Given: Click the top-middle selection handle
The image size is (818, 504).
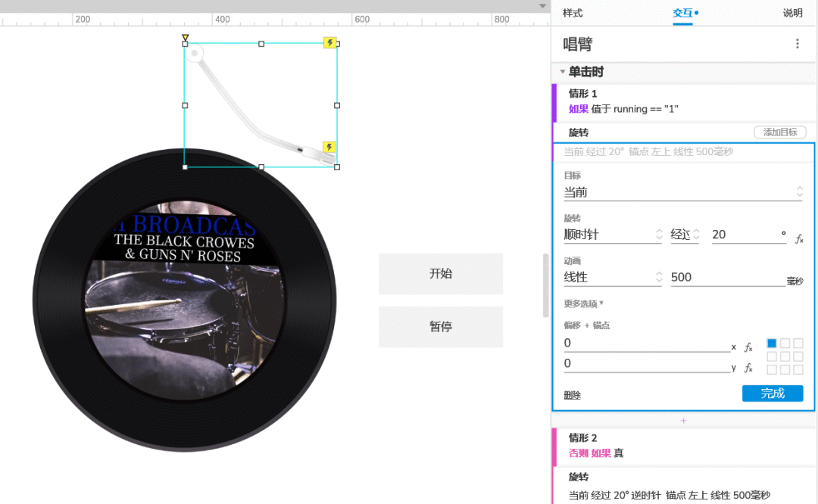Looking at the screenshot, I should coord(261,44).
